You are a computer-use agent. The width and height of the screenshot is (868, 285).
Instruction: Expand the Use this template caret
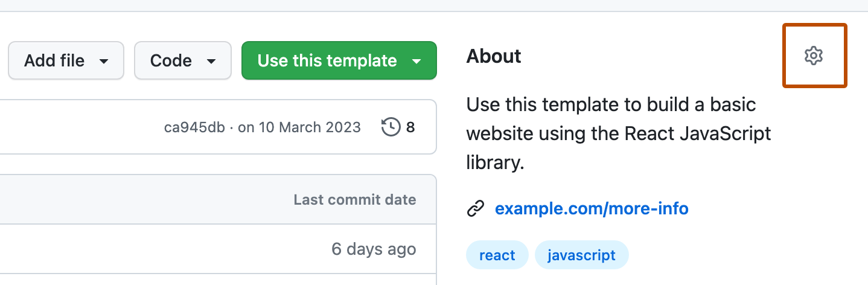(416, 61)
